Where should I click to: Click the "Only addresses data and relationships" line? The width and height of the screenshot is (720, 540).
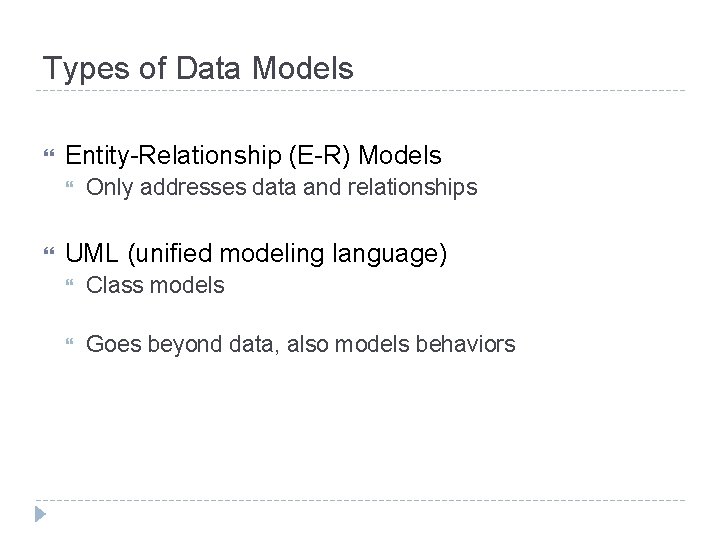tap(282, 187)
